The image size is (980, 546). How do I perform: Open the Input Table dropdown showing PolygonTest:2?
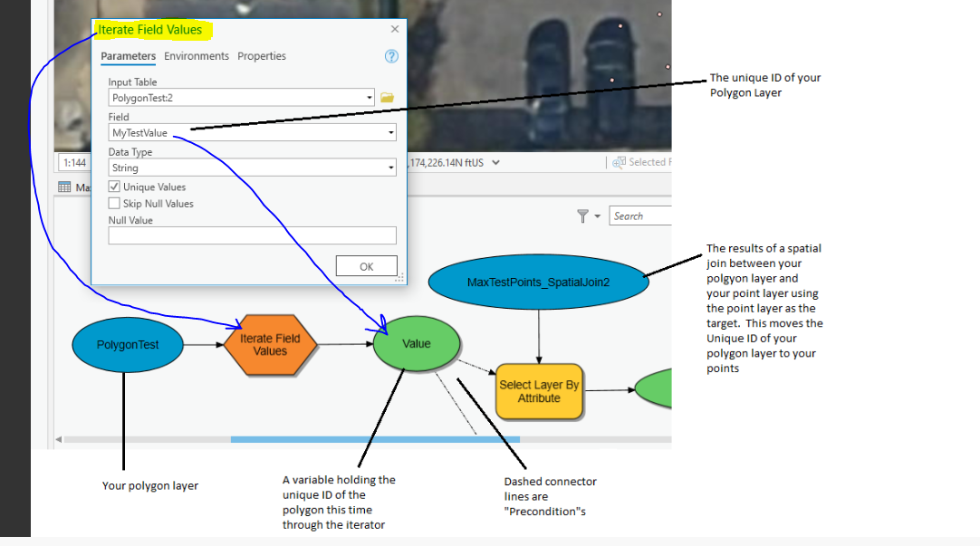[x=369, y=97]
